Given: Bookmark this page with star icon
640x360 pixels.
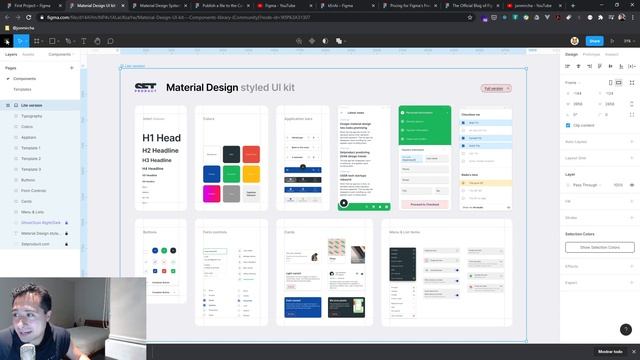Looking at the screenshot, I should tap(470, 18).
